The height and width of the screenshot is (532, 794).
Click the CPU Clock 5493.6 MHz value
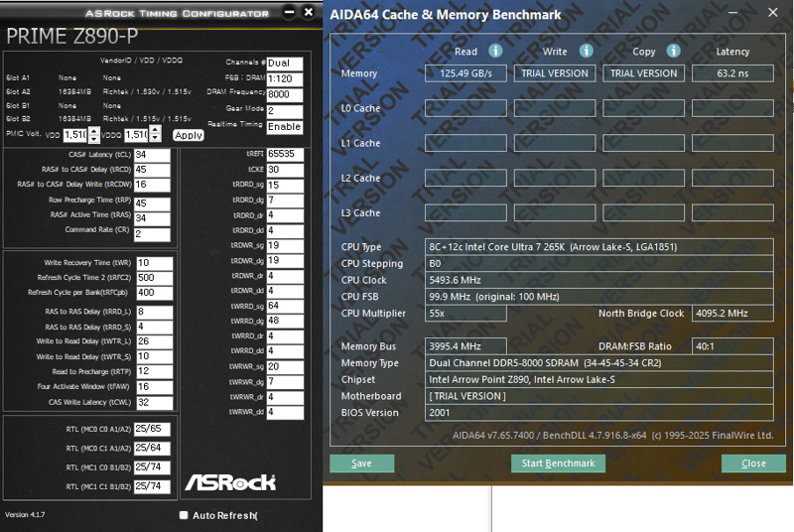[599, 280]
